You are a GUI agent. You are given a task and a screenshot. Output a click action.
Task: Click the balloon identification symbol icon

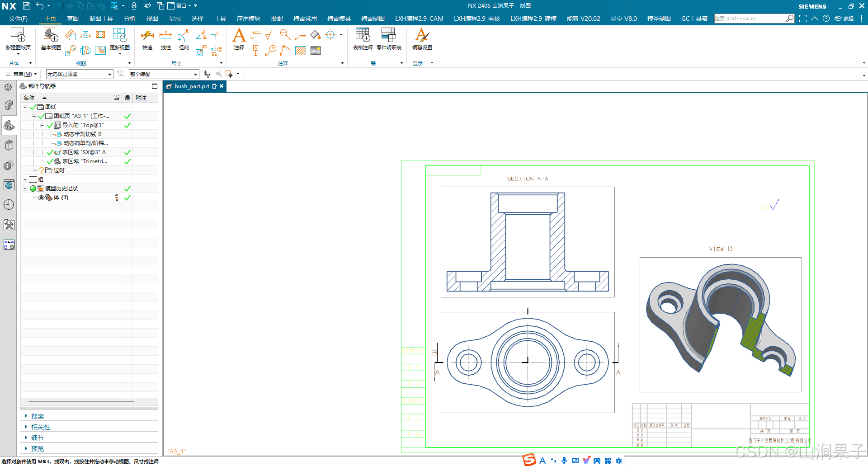(271, 51)
